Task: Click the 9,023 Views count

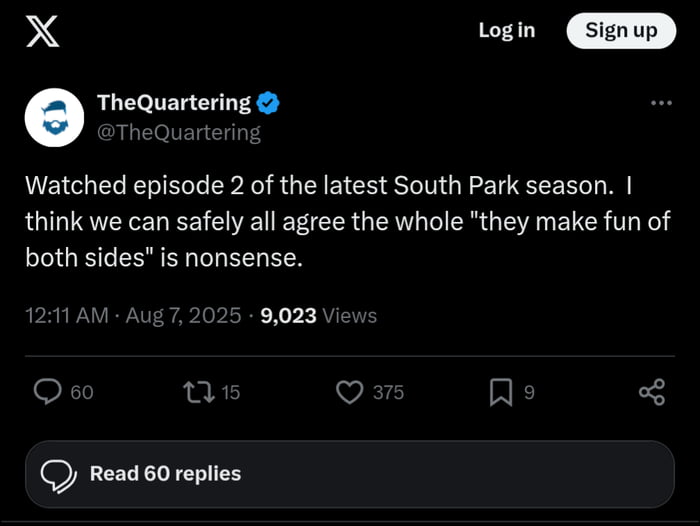Action: [318, 316]
